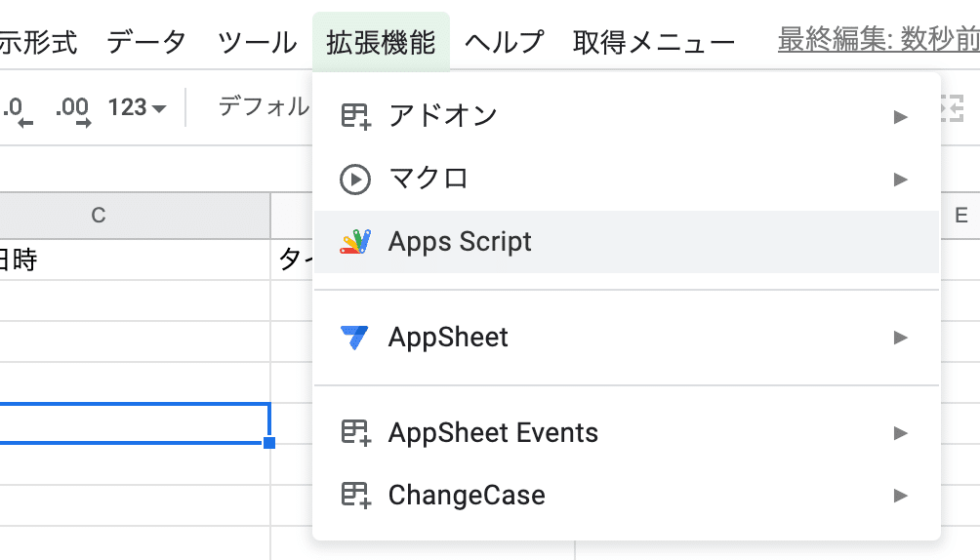Select the AppSheet menu entry
Image resolution: width=980 pixels, height=560 pixels.
pyautogui.click(x=627, y=338)
